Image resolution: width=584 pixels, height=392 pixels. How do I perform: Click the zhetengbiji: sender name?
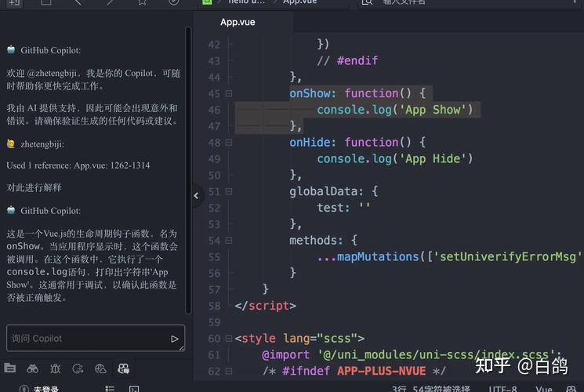pyautogui.click(x=42, y=143)
